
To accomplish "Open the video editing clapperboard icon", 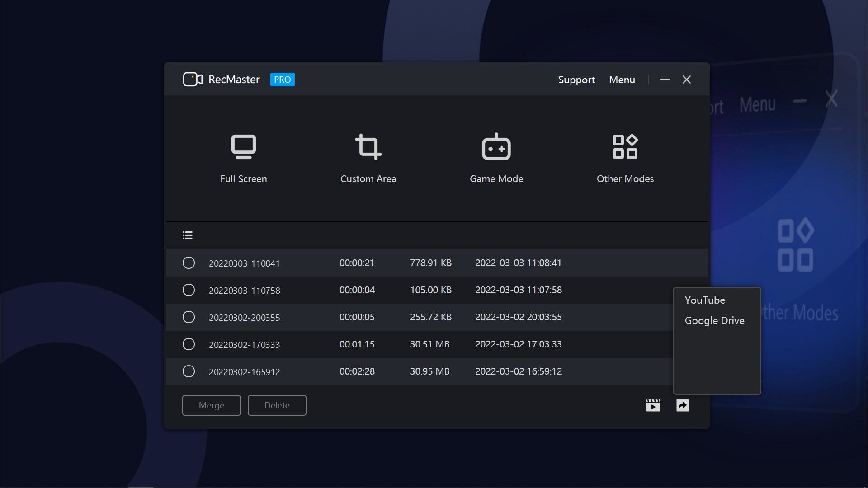I will [x=653, y=405].
